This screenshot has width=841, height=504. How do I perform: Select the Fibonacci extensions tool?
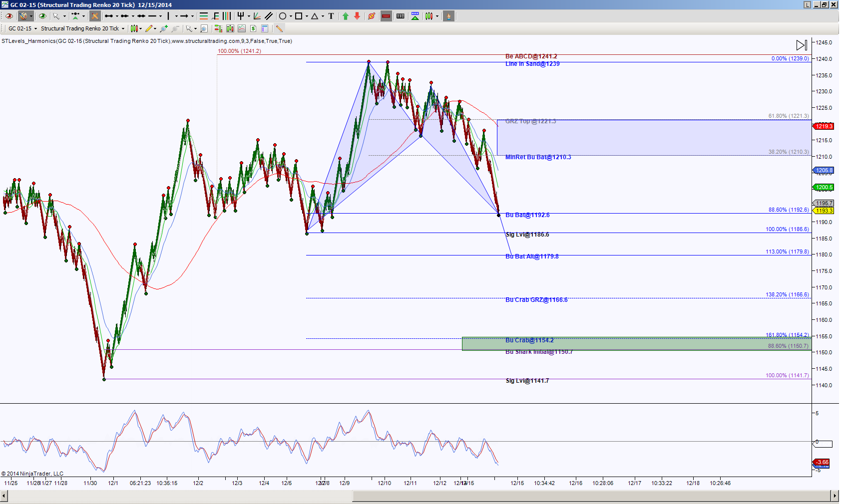point(216,16)
